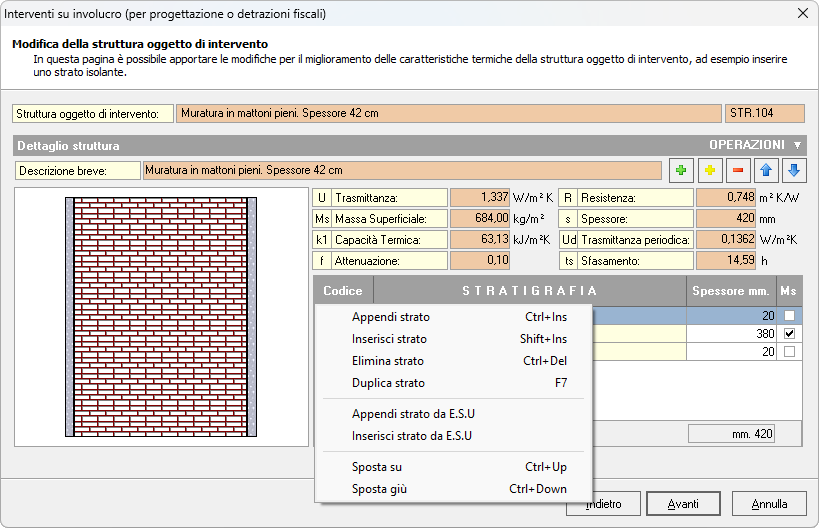The image size is (819, 528).
Task: Enable Ms checkbox for first 20 mm layer
Action: click(x=790, y=316)
